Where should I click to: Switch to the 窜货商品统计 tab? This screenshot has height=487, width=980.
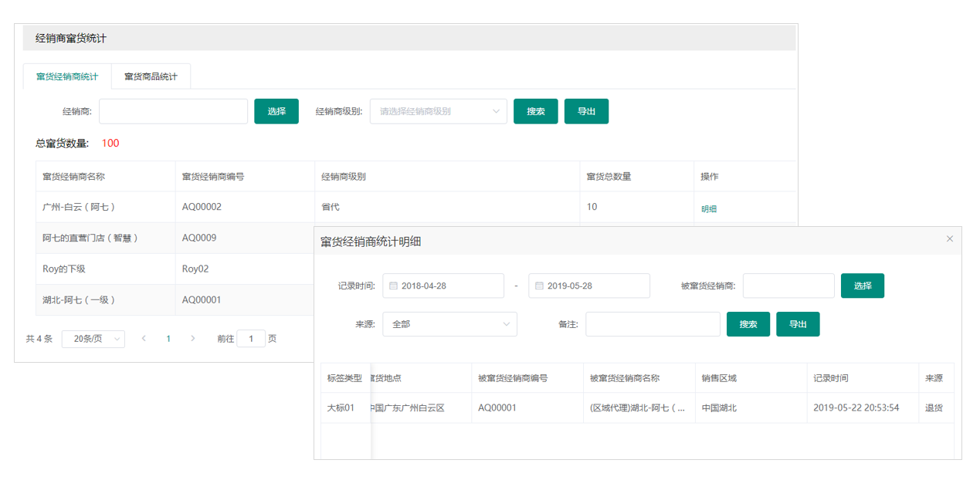click(x=151, y=76)
